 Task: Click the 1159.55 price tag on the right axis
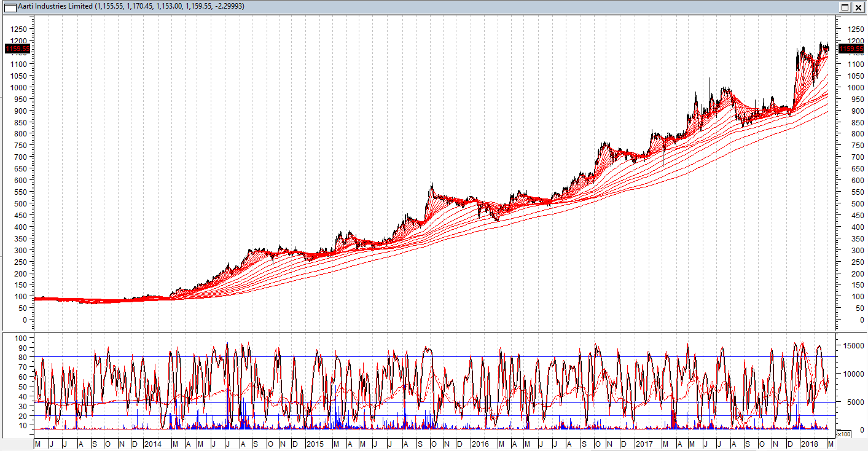[x=851, y=48]
